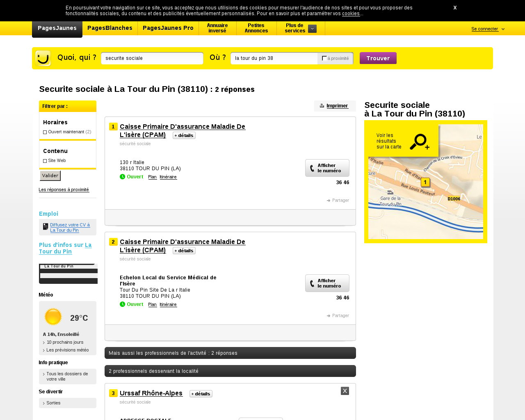Image resolution: width=525 pixels, height=420 pixels.
Task: Expand details for Urssaf Rhône-Alpes
Action: 201,394
